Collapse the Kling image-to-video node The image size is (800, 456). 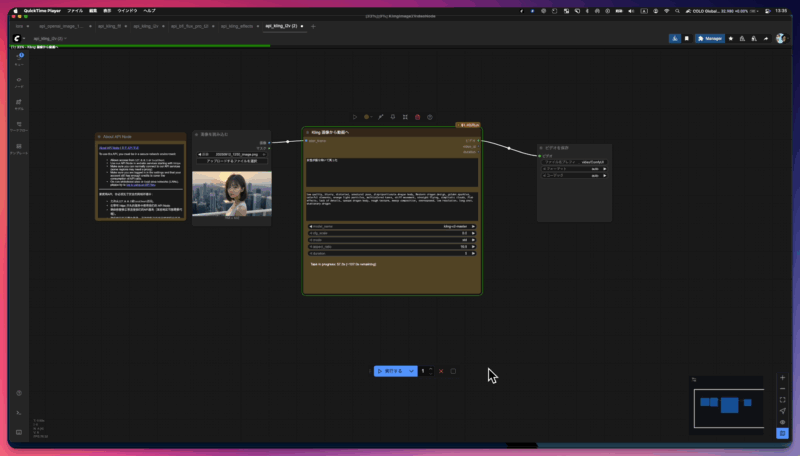click(308, 132)
